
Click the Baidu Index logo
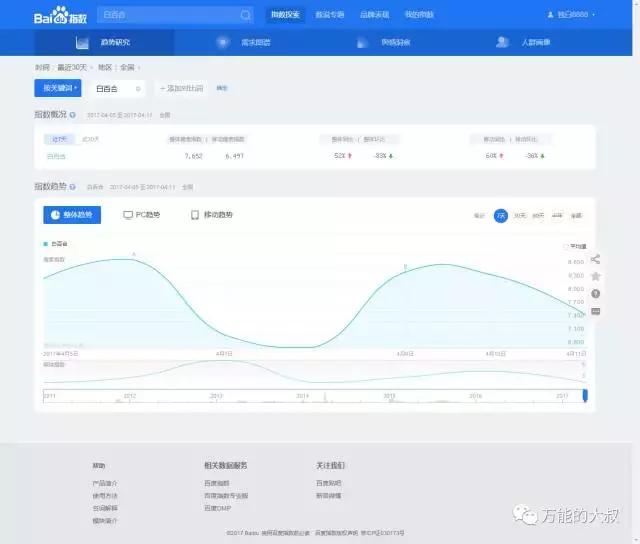(x=62, y=15)
